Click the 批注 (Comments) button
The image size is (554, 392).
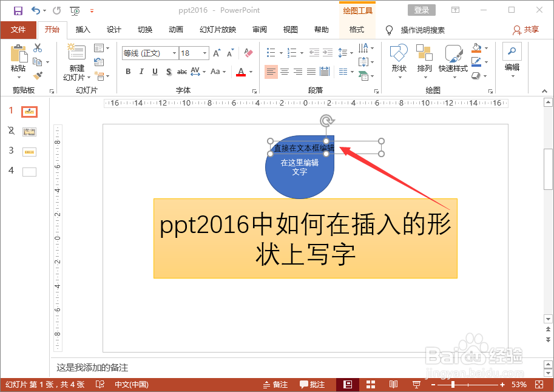(312, 384)
